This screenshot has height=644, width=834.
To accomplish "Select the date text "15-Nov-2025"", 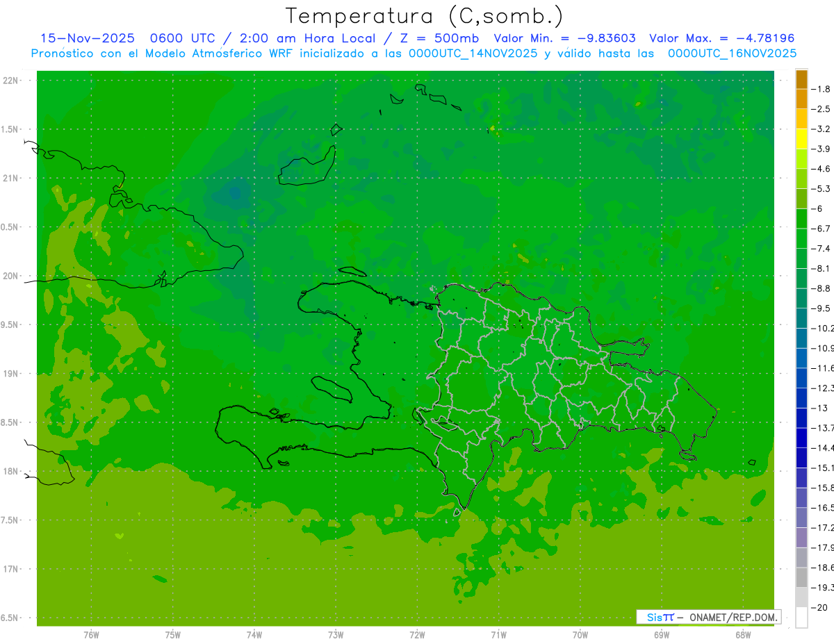I will click(86, 38).
